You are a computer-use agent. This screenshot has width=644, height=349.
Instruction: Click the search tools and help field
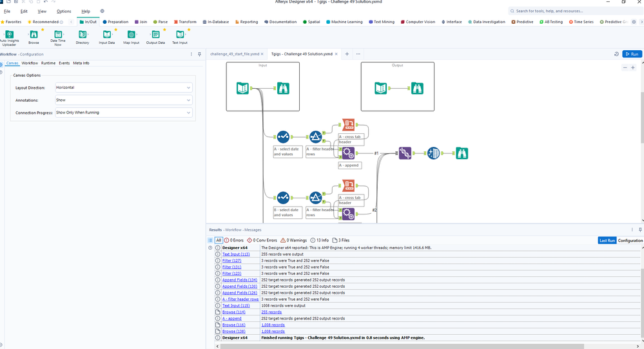click(574, 11)
